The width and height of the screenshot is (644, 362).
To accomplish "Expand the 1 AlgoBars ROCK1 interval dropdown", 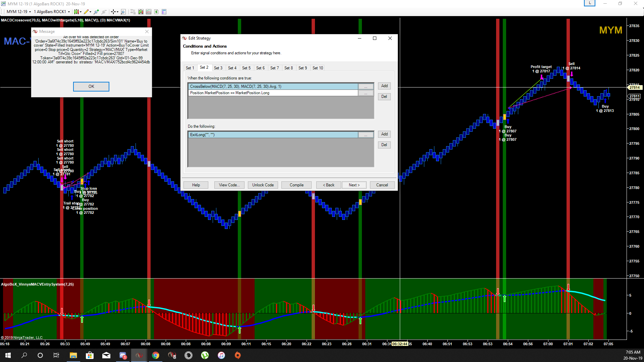I will 69,12.
